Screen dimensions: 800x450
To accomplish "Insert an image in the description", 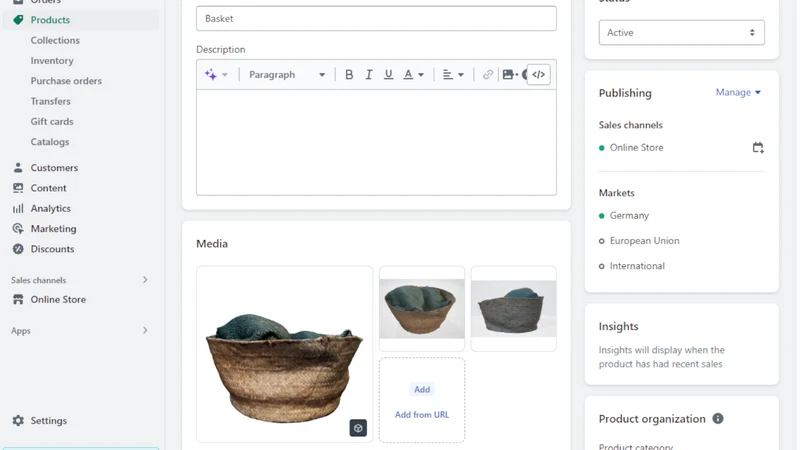I will click(x=510, y=74).
